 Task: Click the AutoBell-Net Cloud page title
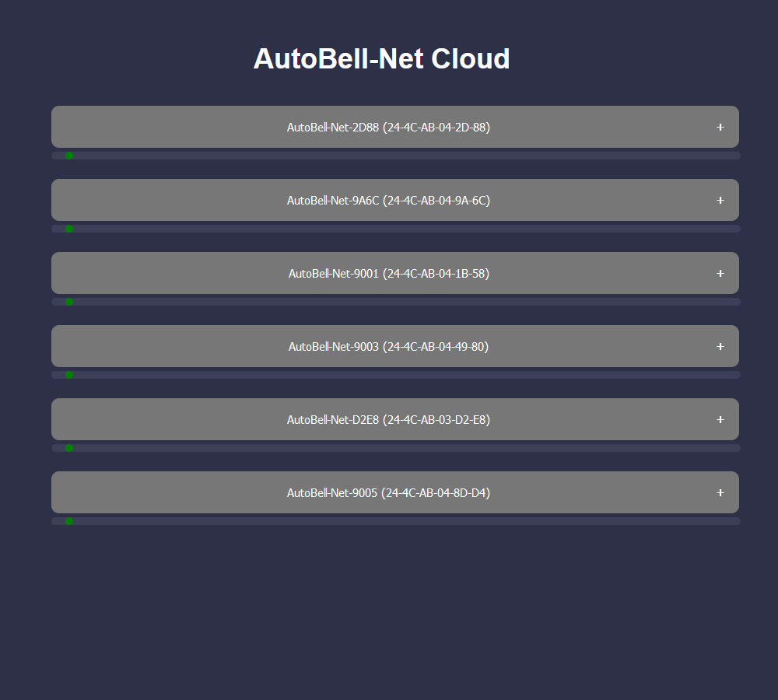(381, 58)
